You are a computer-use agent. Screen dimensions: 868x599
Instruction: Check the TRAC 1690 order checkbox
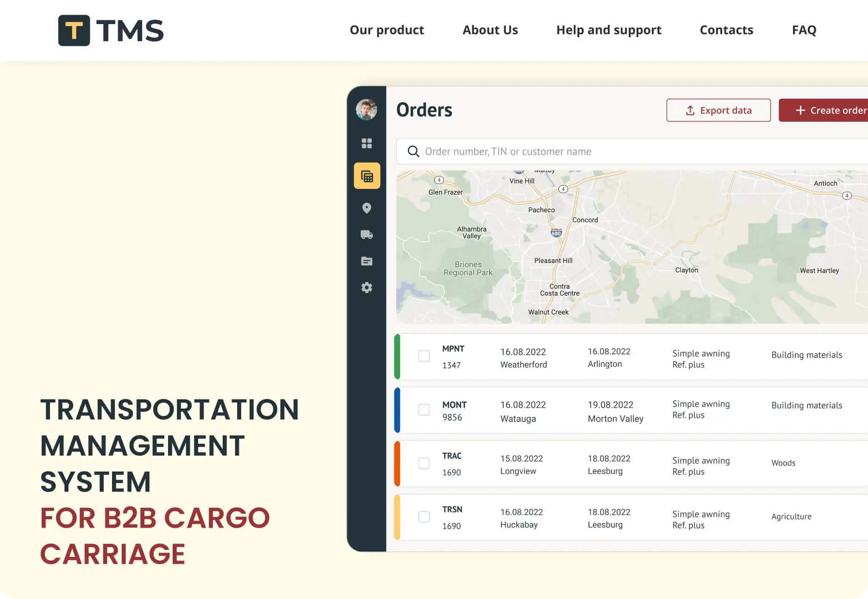click(x=424, y=463)
